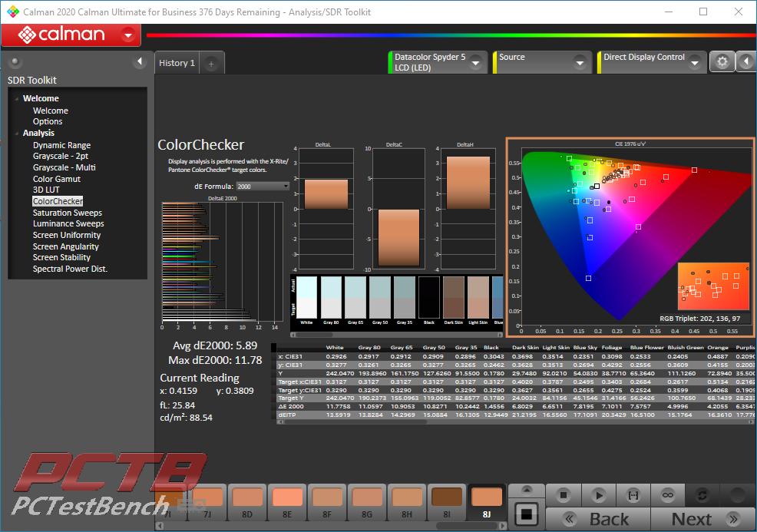
Task: Select Grayscale - Multi in the sidebar
Action: point(64,167)
